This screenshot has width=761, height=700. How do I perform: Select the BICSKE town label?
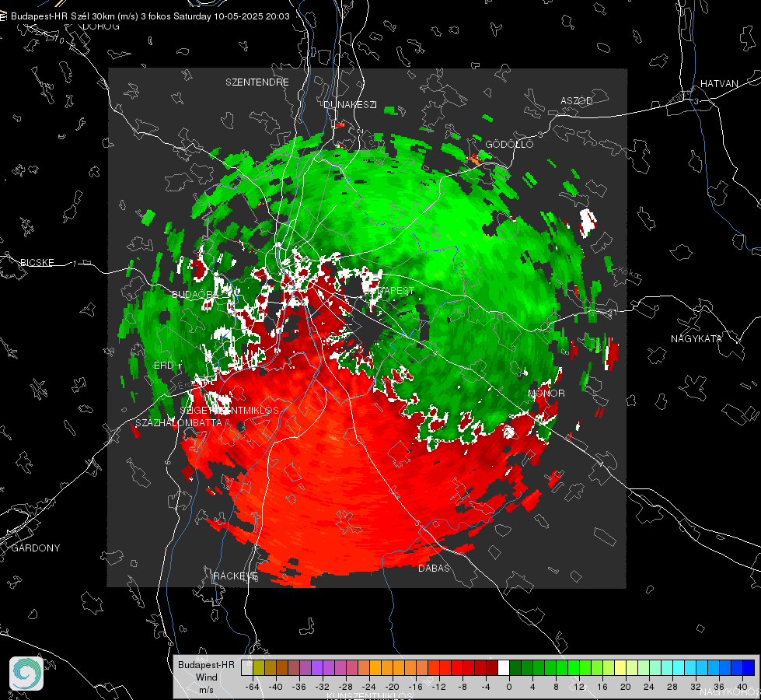coord(37,262)
